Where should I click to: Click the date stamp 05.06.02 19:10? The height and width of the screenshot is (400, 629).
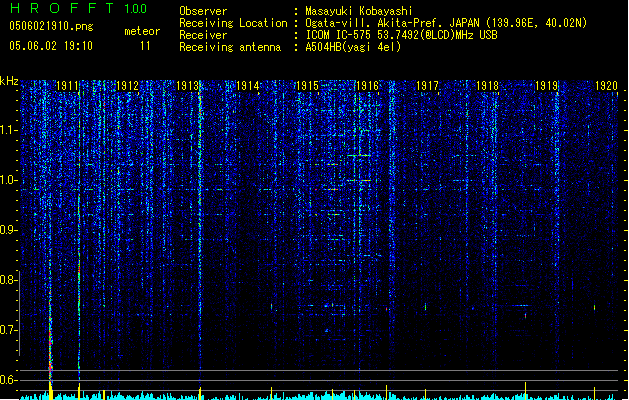51,46
